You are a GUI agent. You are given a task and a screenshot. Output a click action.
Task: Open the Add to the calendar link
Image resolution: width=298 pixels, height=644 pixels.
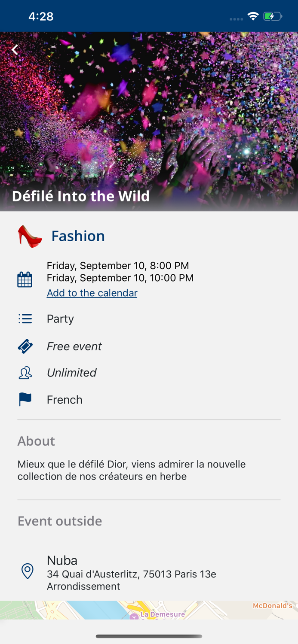[92, 293]
